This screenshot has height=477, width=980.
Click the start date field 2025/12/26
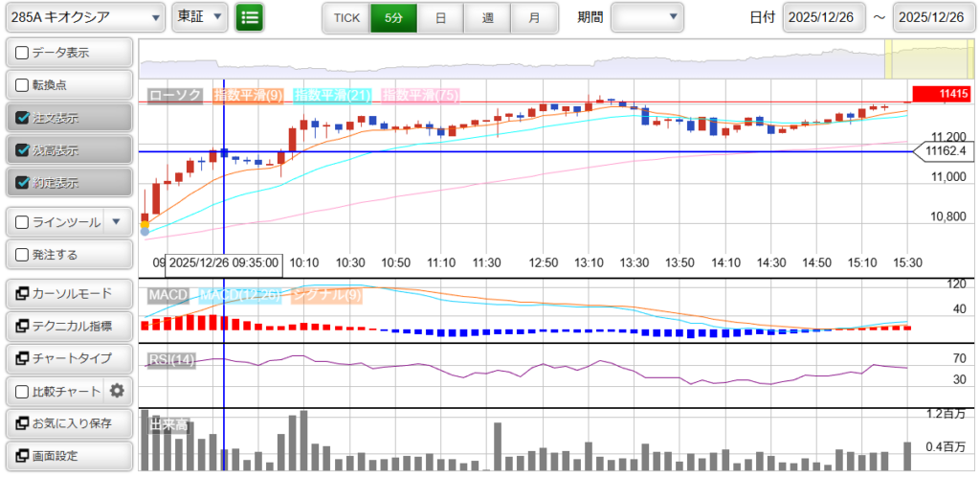point(824,17)
